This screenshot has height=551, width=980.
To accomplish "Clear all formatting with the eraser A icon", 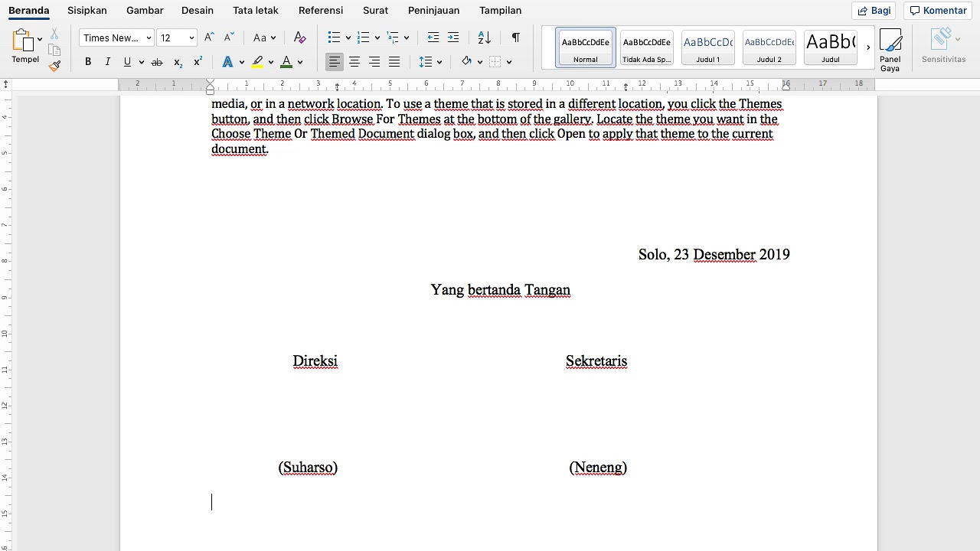I will 300,37.
